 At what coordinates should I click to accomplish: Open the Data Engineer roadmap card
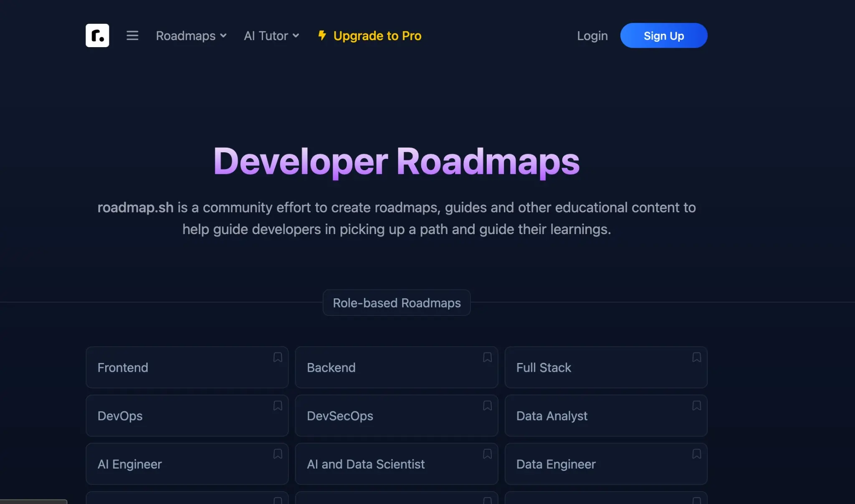pos(606,464)
